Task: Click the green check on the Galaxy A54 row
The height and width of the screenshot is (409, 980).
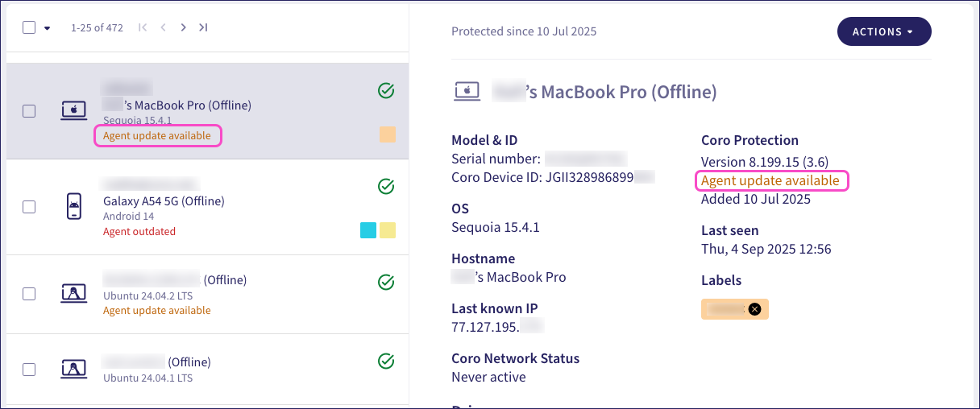Action: tap(386, 187)
